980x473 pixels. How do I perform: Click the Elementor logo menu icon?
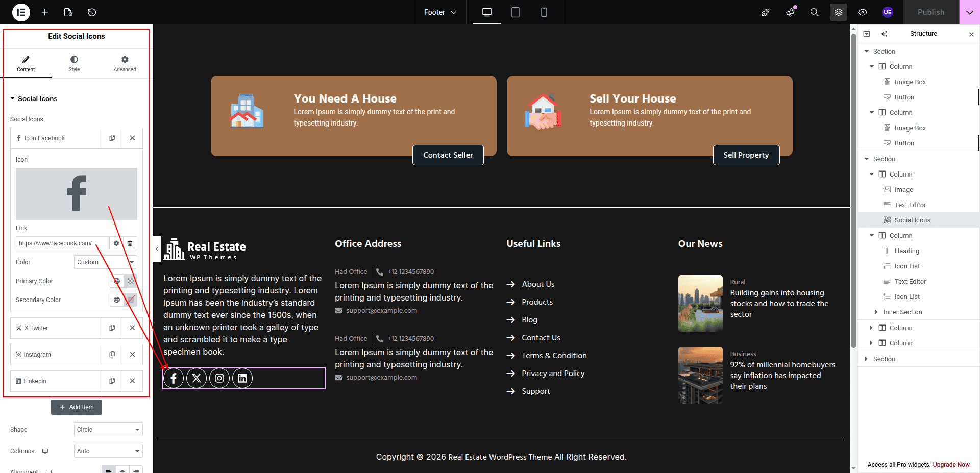(21, 12)
